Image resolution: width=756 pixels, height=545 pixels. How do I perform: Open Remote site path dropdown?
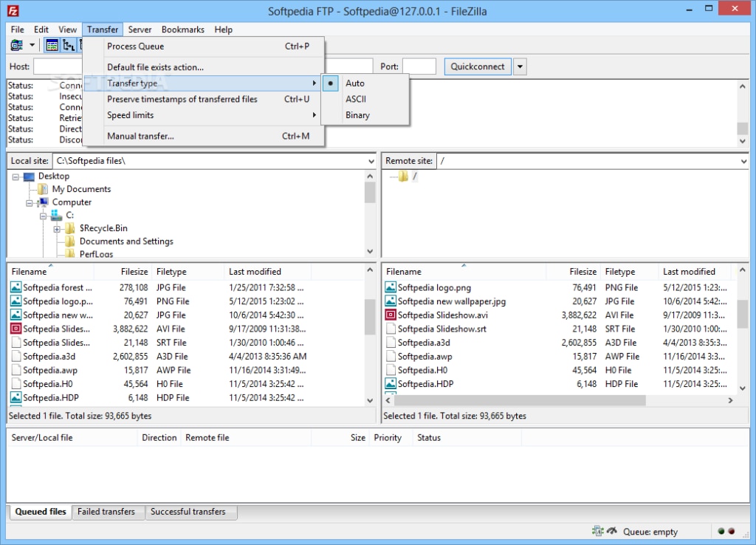pos(743,161)
